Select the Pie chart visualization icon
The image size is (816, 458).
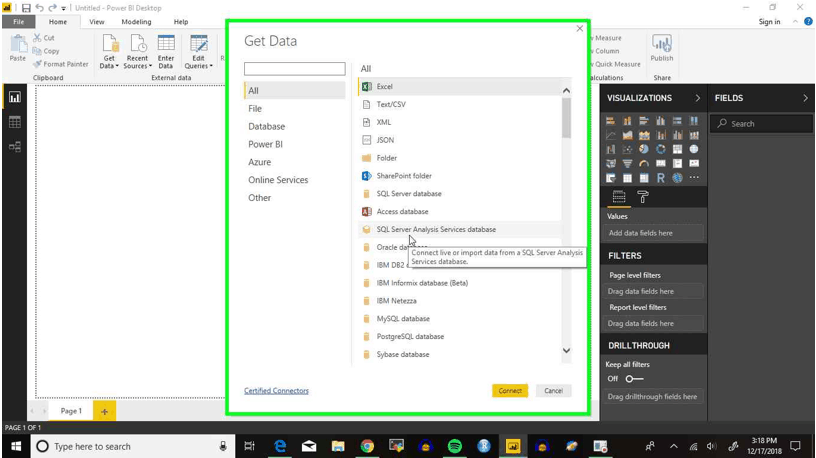644,149
